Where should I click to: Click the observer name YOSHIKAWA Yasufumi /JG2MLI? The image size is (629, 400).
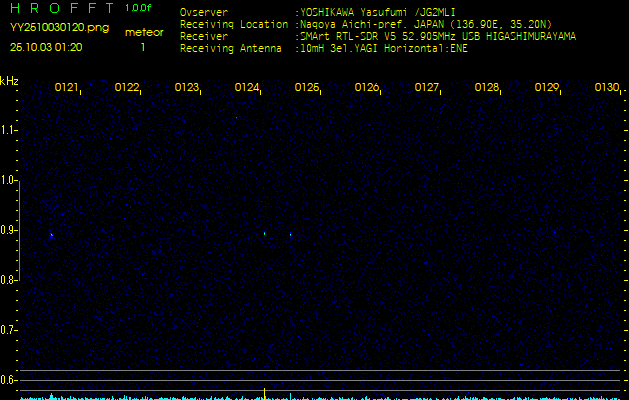pos(378,12)
